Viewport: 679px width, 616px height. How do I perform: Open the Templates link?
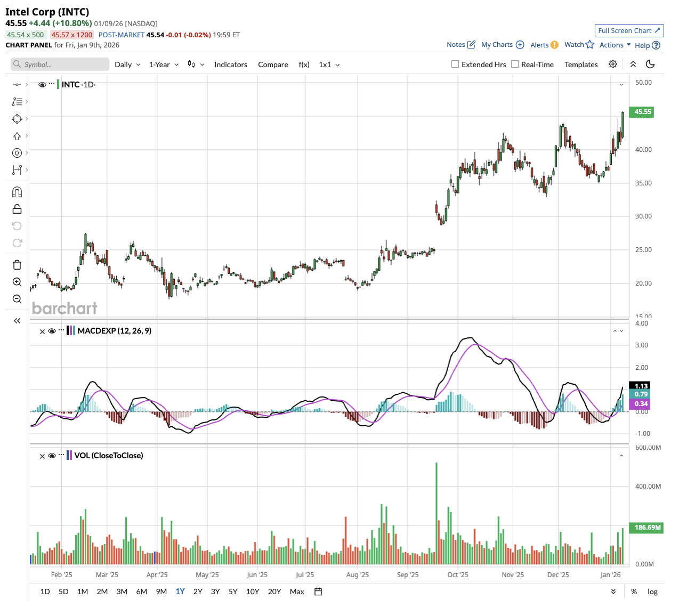coord(581,64)
